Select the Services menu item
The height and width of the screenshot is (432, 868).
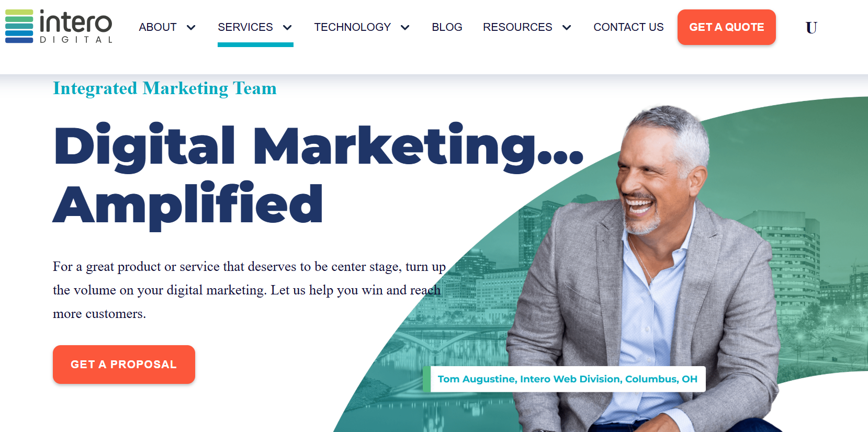(x=245, y=27)
